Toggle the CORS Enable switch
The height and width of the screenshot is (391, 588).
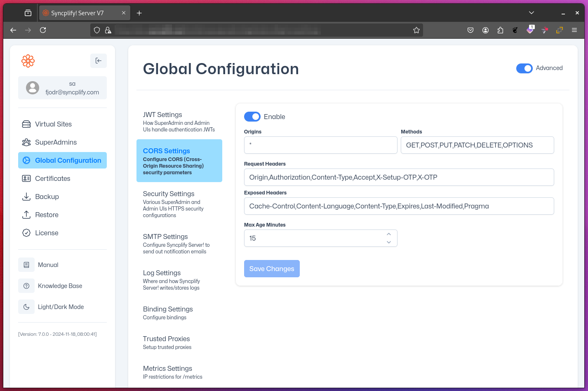click(252, 117)
